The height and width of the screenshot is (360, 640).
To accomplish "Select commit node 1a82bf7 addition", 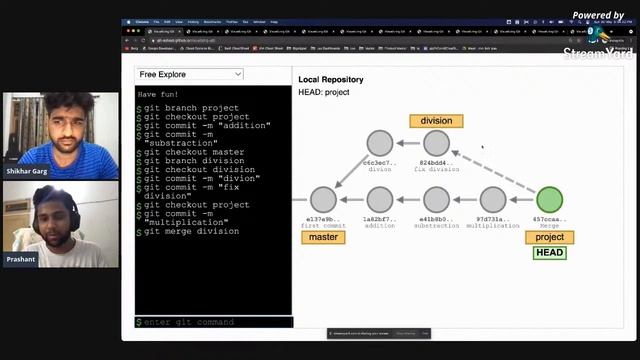I will (x=380, y=200).
